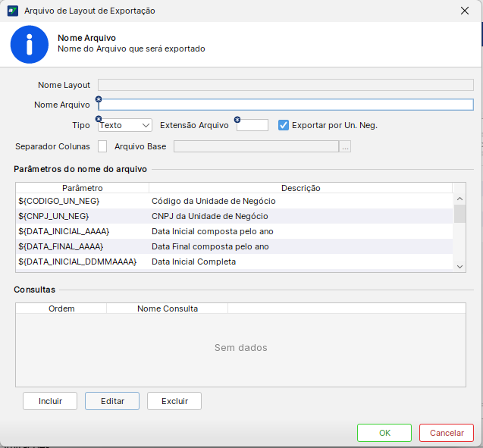Viewport: 483px width, 448px height.
Task: Click required-field marker on Nome Arquivo
Action: point(99,99)
